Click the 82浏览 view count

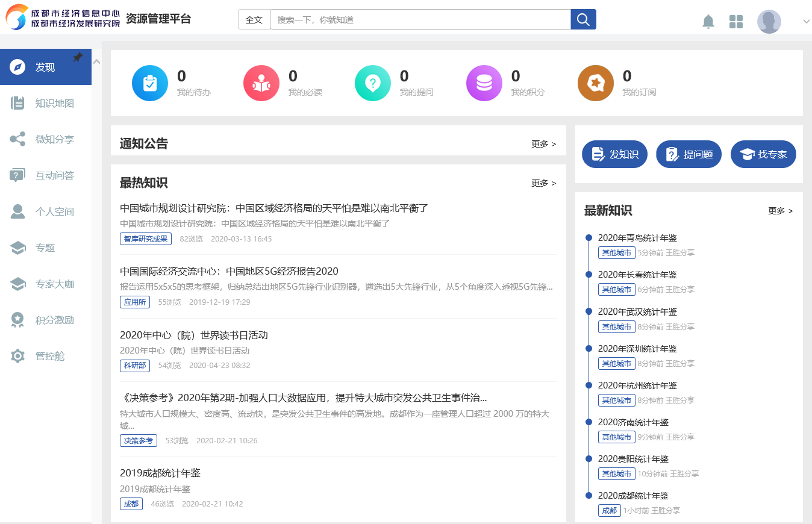click(x=191, y=239)
